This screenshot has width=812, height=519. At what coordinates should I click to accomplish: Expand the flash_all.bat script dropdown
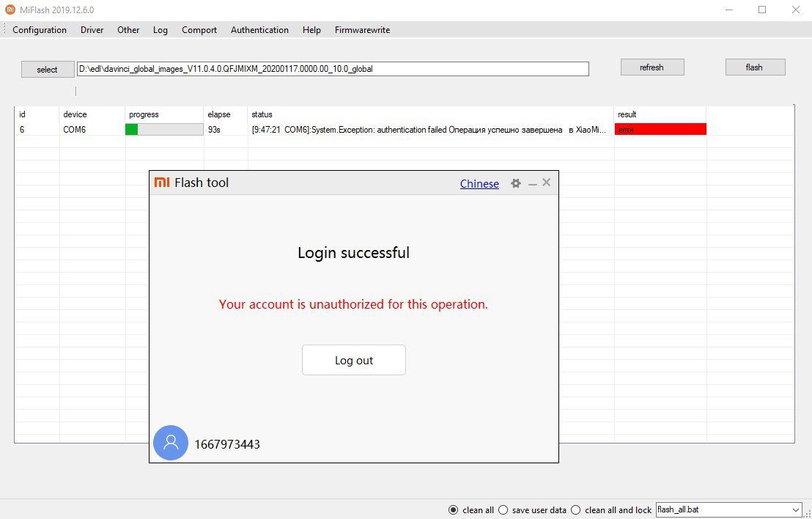coord(796,510)
